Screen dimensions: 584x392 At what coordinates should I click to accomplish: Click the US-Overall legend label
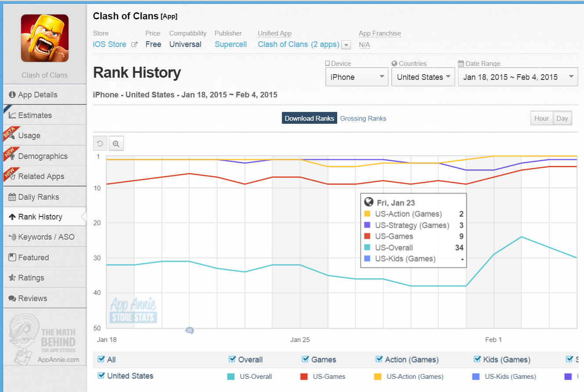pos(256,377)
